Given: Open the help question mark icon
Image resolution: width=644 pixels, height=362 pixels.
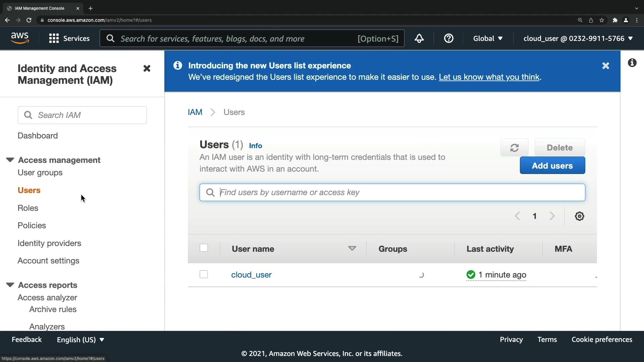Looking at the screenshot, I should pos(448,39).
